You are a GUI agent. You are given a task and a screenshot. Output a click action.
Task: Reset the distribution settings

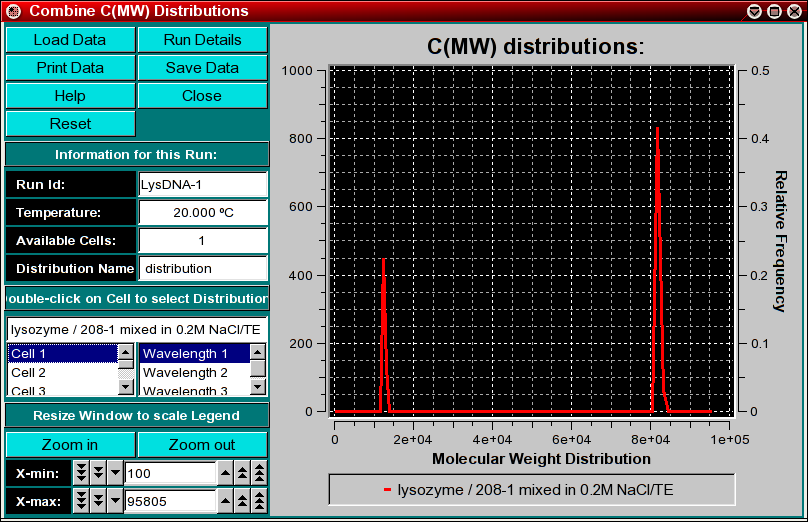pos(70,124)
